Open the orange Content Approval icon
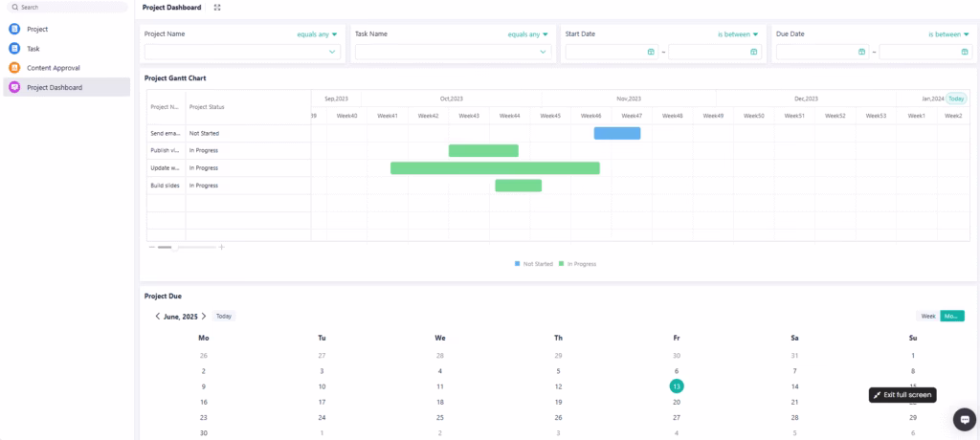 point(14,68)
